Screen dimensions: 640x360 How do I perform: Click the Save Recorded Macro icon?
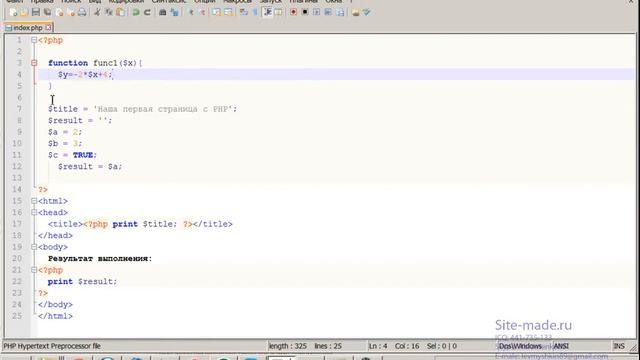(340, 12)
